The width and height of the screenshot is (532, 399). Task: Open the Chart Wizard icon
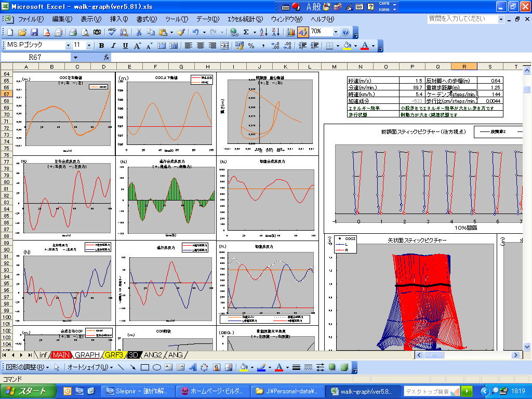click(291, 32)
